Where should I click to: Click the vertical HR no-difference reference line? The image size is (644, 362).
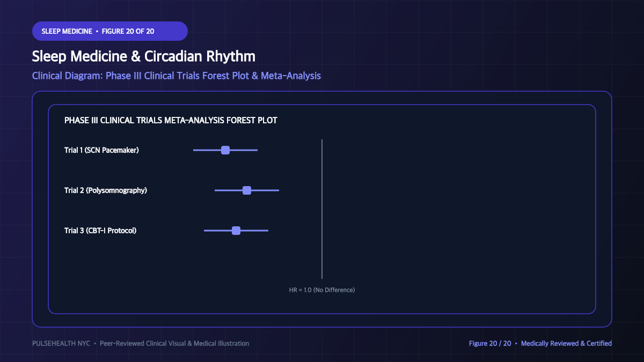[322, 209]
